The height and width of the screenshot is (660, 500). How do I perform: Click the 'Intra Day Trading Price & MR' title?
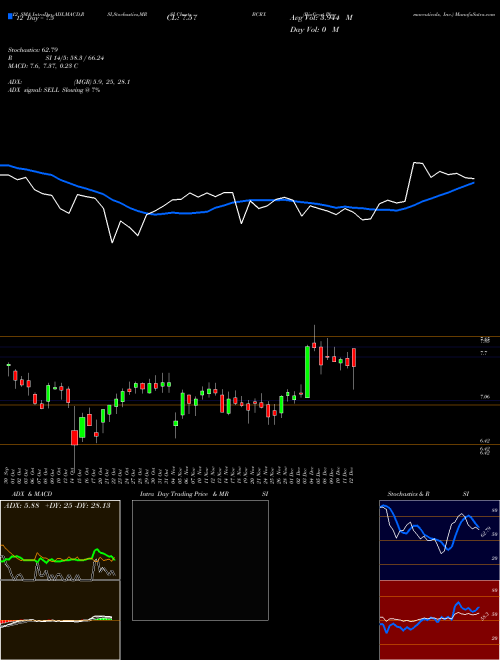coord(184,494)
